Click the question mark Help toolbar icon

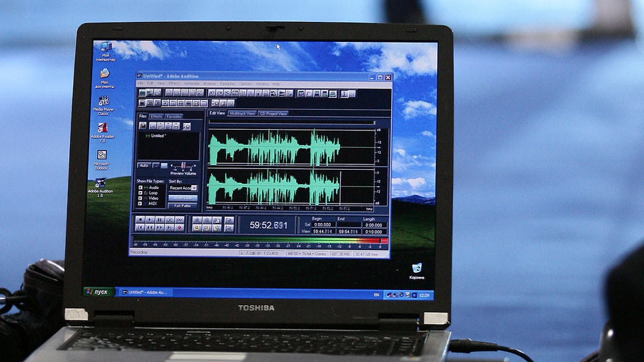(x=231, y=103)
